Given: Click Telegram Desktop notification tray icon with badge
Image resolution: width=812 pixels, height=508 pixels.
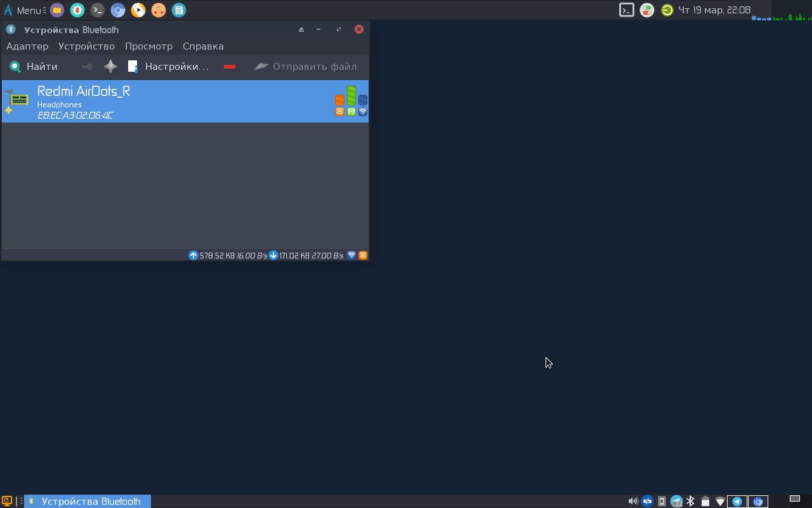Looking at the screenshot, I should [676, 501].
